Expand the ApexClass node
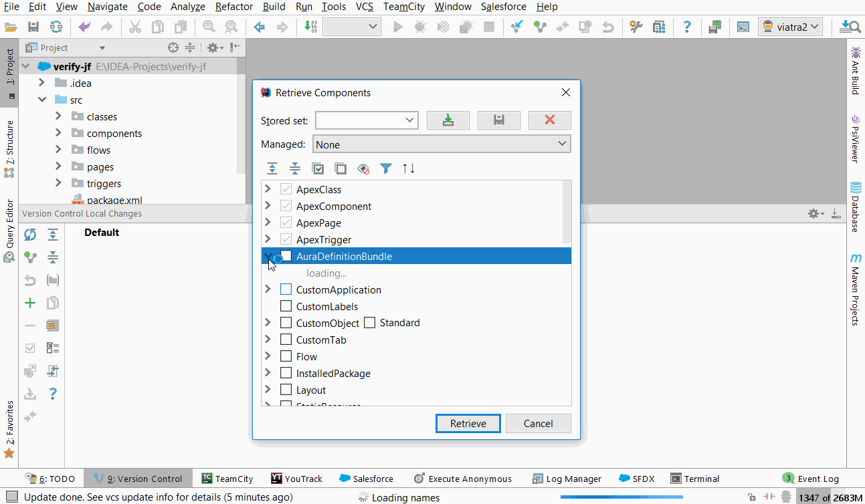 click(x=268, y=189)
